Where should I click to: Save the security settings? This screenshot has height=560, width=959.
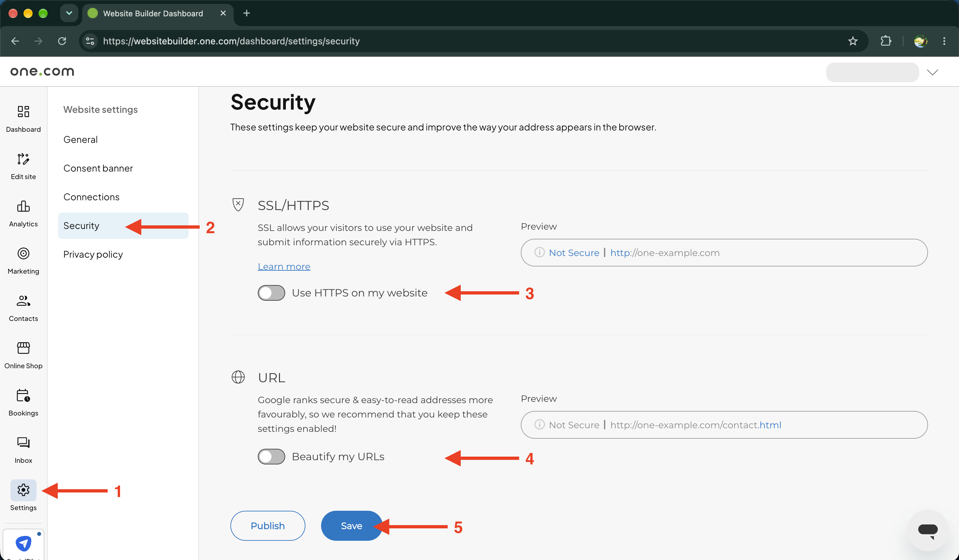[x=352, y=526]
